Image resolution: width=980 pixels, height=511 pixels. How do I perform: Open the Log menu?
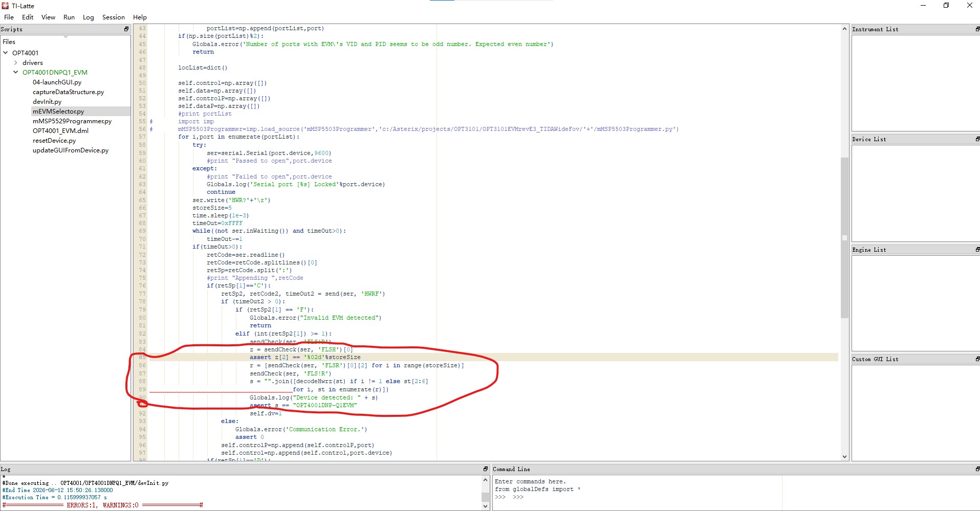click(x=89, y=17)
